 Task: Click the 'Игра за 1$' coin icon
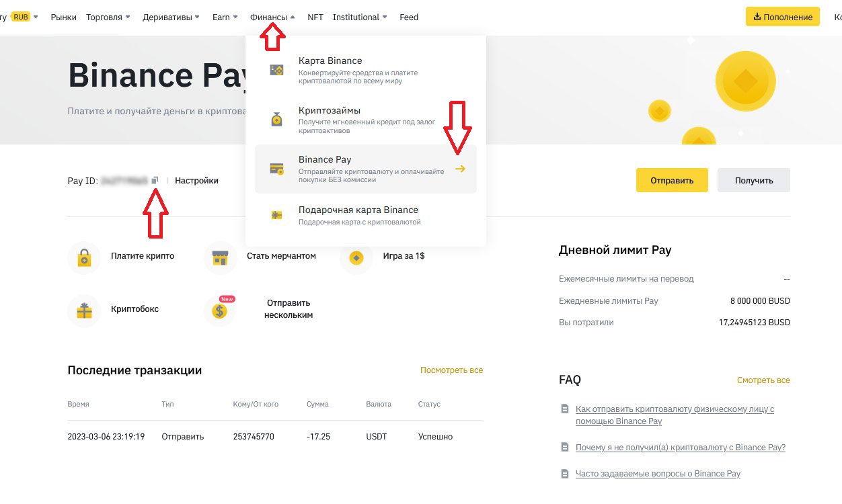click(356, 257)
